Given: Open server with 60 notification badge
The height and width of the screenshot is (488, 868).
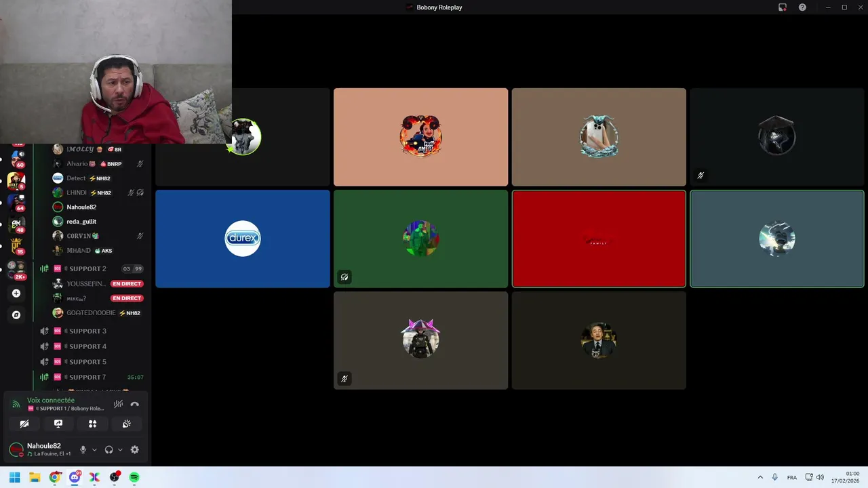Looking at the screenshot, I should (x=16, y=159).
